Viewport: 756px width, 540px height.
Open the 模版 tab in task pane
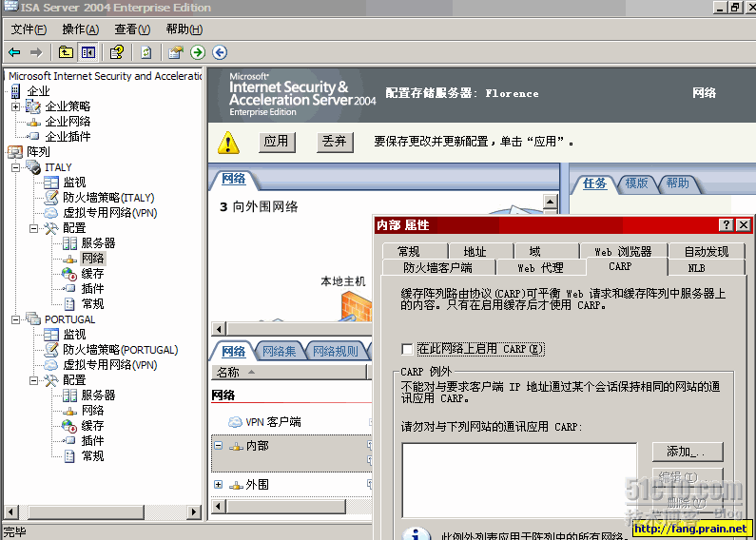pos(636,183)
